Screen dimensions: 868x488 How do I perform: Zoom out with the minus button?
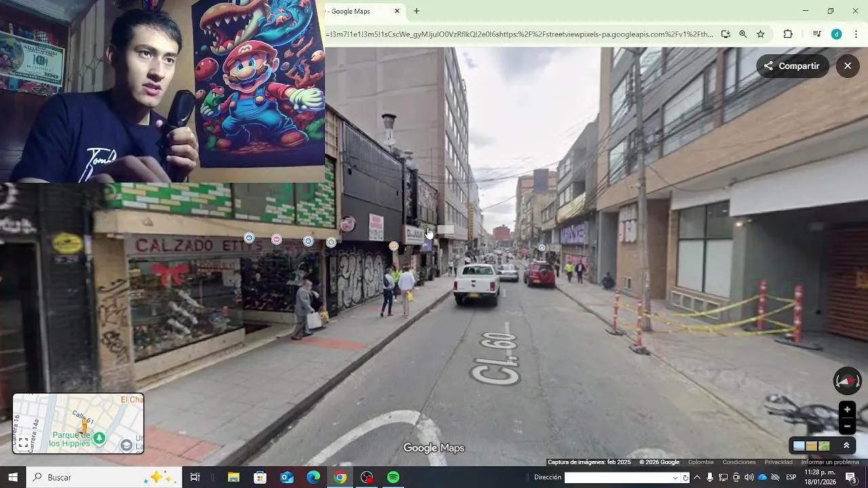coord(847,426)
